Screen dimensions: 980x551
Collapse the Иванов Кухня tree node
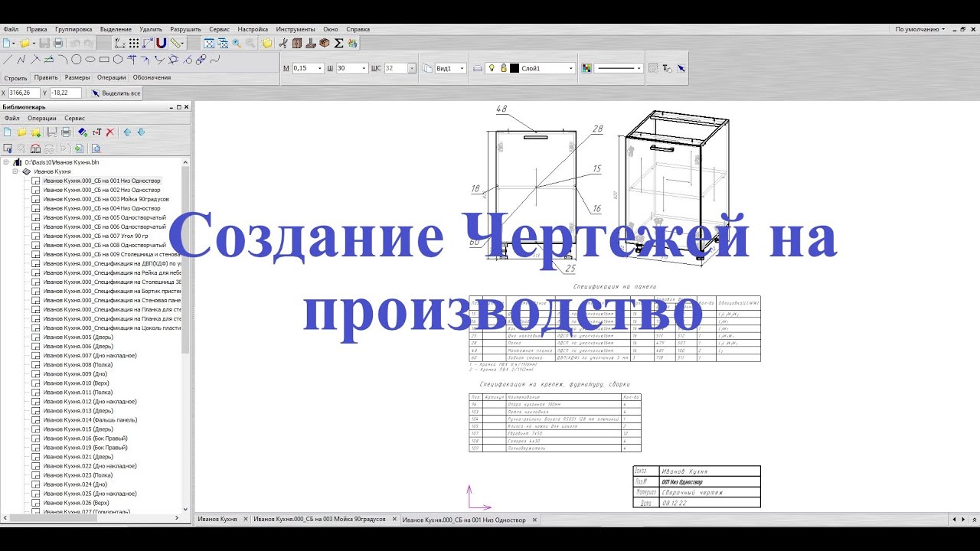point(15,171)
